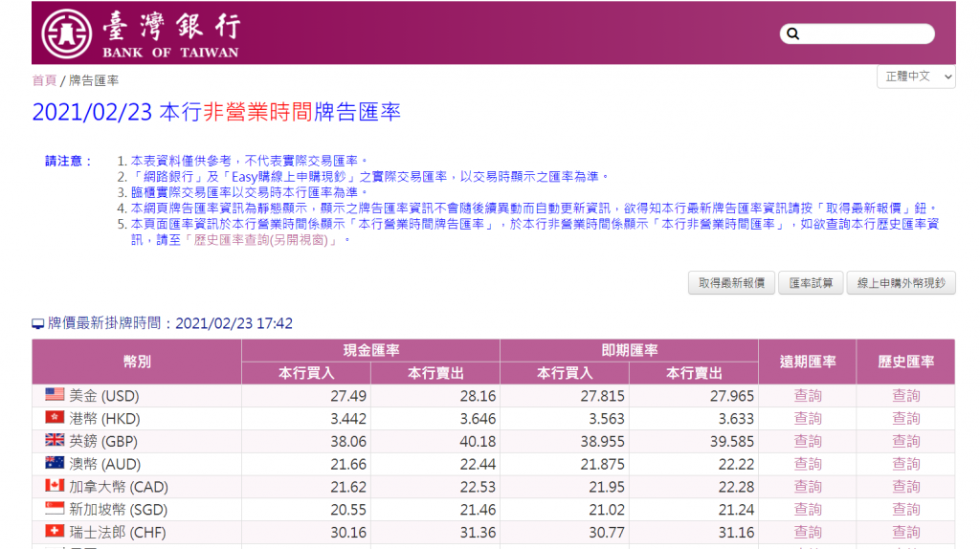Click the monitor icon beside 牌價最新掛牌時間
Screen dimensions: 980x549
pyautogui.click(x=38, y=323)
